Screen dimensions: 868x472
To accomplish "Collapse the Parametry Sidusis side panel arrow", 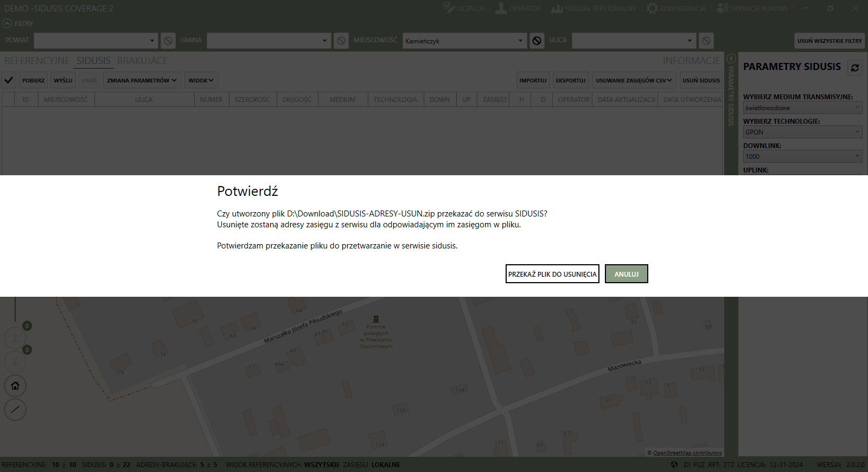I will pos(731,59).
